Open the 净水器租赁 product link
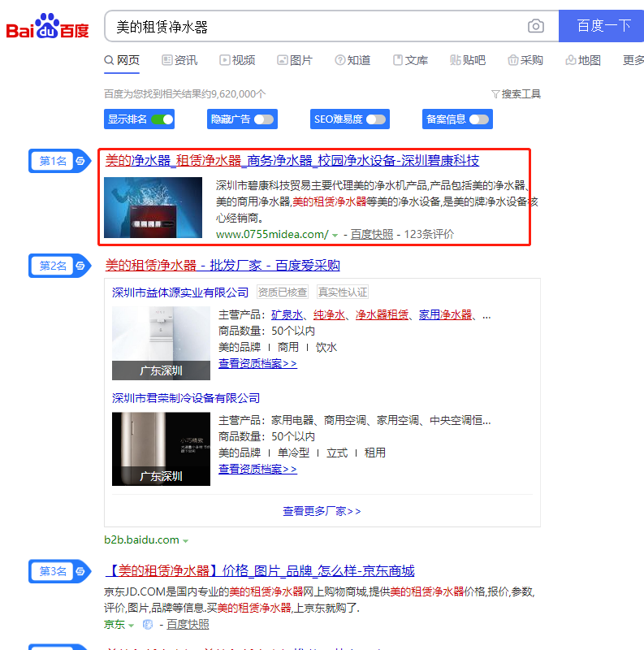 382,315
